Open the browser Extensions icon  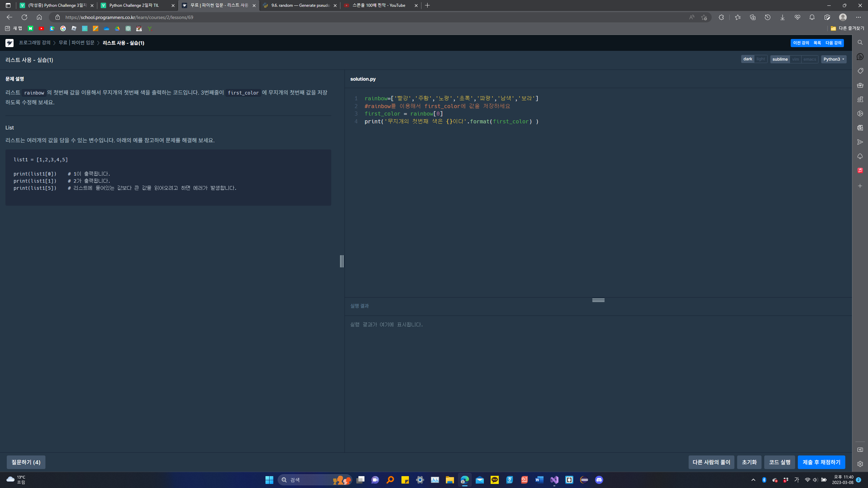click(x=721, y=17)
